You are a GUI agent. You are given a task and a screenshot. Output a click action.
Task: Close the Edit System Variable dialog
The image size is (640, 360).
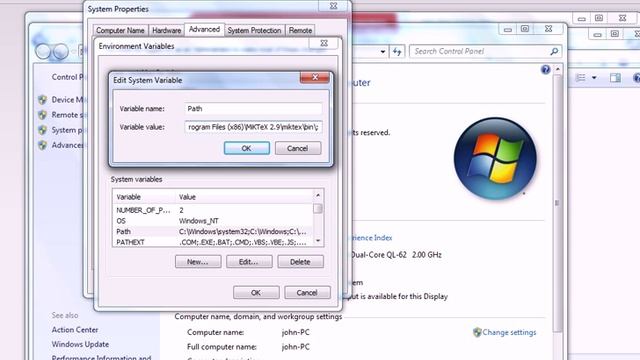pyautogui.click(x=315, y=77)
